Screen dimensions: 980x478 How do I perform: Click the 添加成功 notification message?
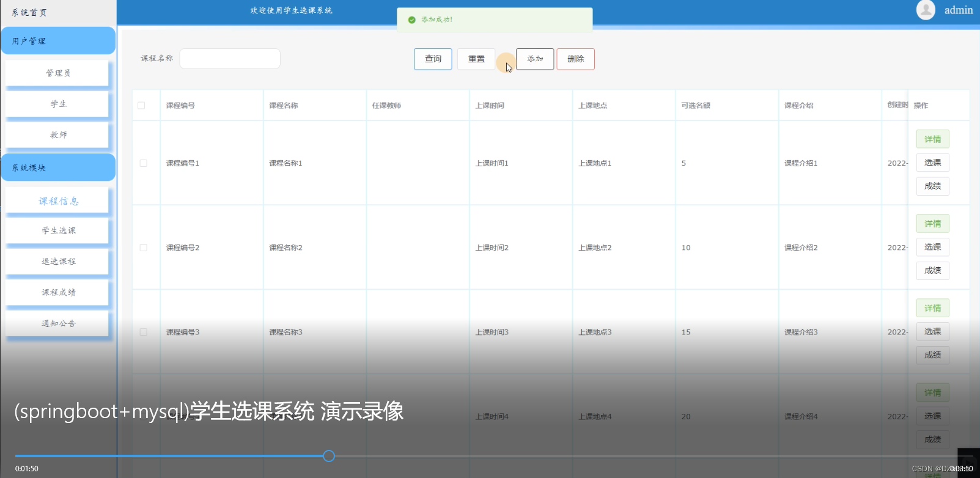pos(495,20)
